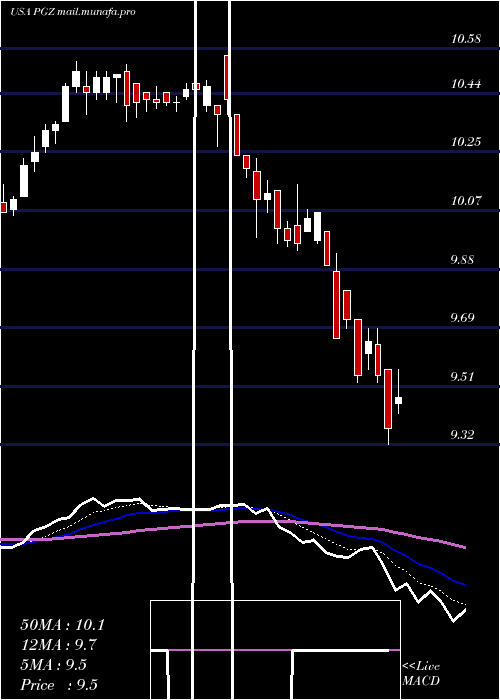Click the <<Live MACD label
The image size is (500, 700).
coord(421,674)
